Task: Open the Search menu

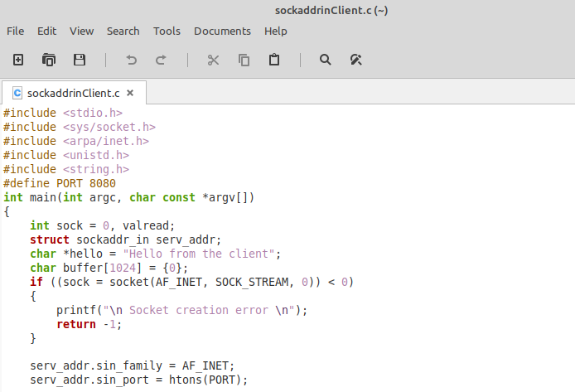Action: coord(123,31)
